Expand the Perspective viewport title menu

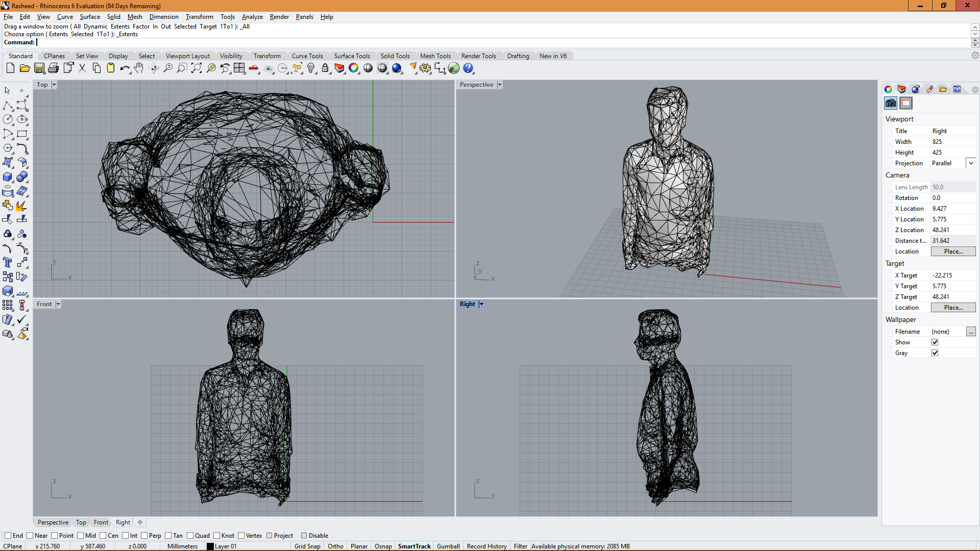click(500, 85)
